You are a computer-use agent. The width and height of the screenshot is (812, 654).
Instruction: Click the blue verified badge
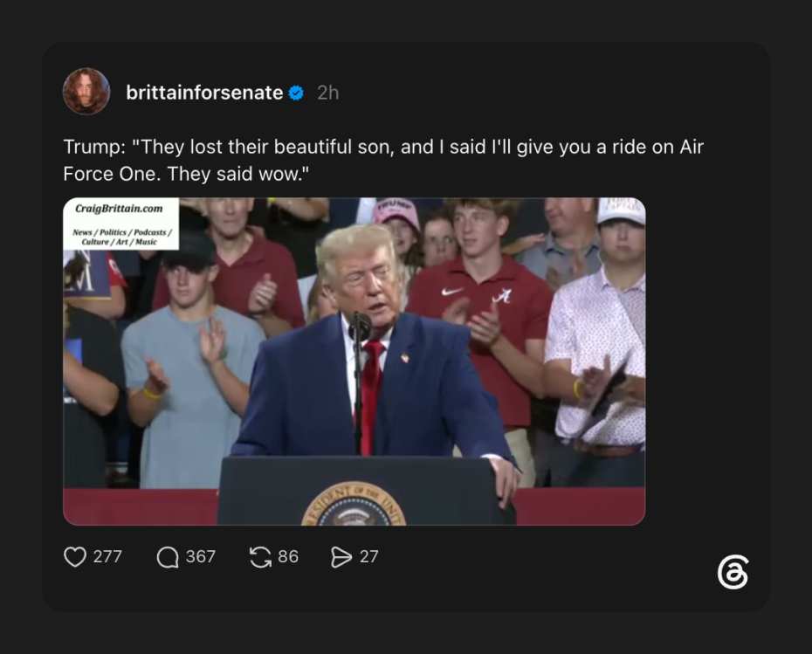(296, 93)
